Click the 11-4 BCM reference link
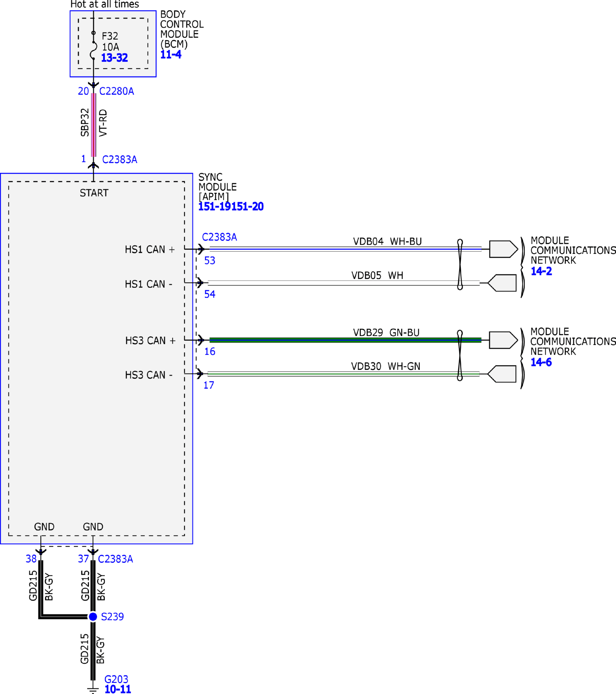 pyautogui.click(x=170, y=55)
